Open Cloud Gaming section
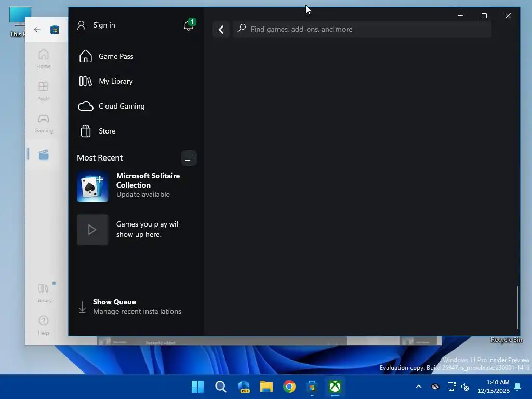The width and height of the screenshot is (532, 399). [112, 106]
